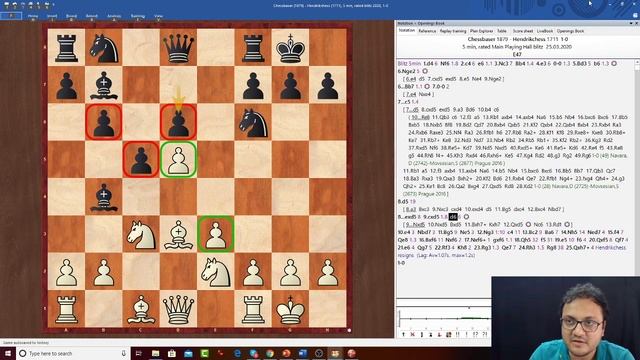The height and width of the screenshot is (360, 640).
Task: Switch to the Notation tab
Action: [x=407, y=31]
